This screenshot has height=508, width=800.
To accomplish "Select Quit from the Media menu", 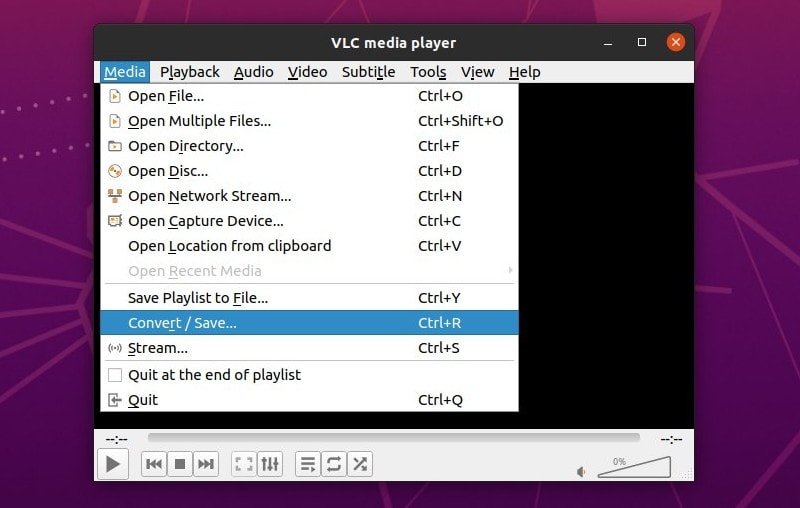I will (309, 400).
